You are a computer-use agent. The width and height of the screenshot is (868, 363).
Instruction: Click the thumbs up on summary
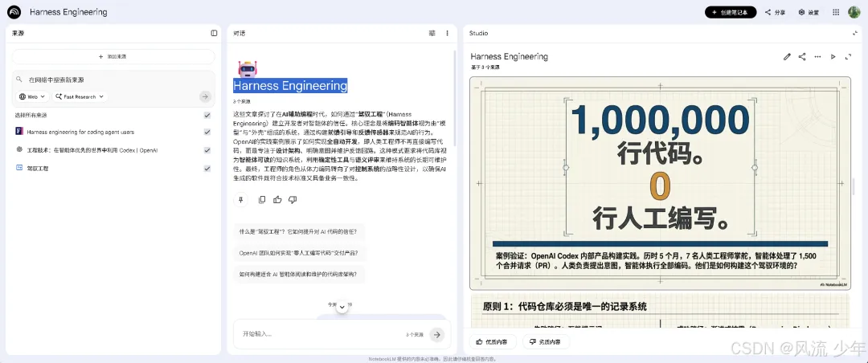coord(277,200)
